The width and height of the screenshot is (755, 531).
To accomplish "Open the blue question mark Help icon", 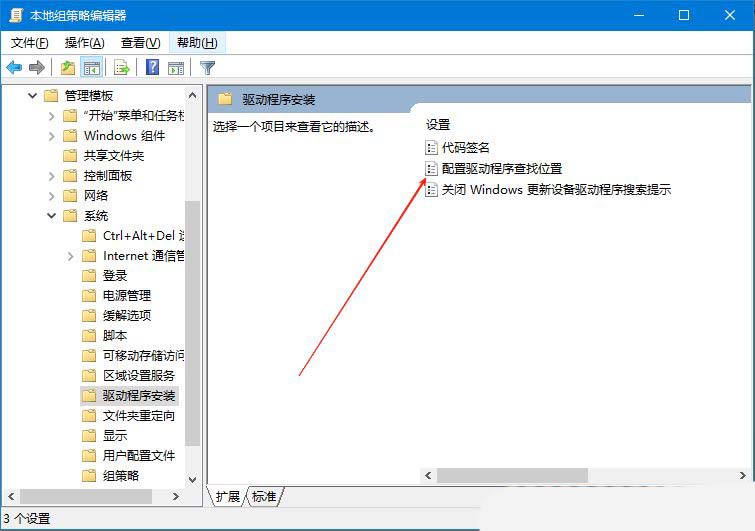I will pyautogui.click(x=152, y=67).
